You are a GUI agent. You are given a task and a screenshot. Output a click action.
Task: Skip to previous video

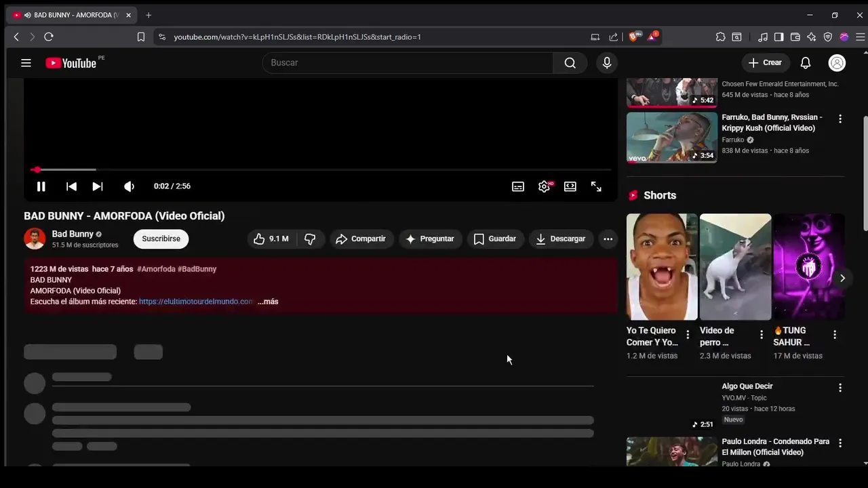point(71,186)
